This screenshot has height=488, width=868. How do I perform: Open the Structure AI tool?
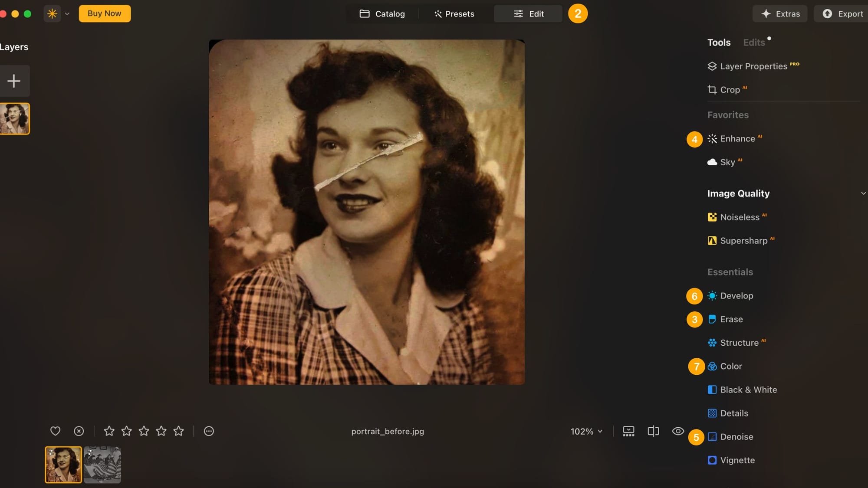coord(739,343)
